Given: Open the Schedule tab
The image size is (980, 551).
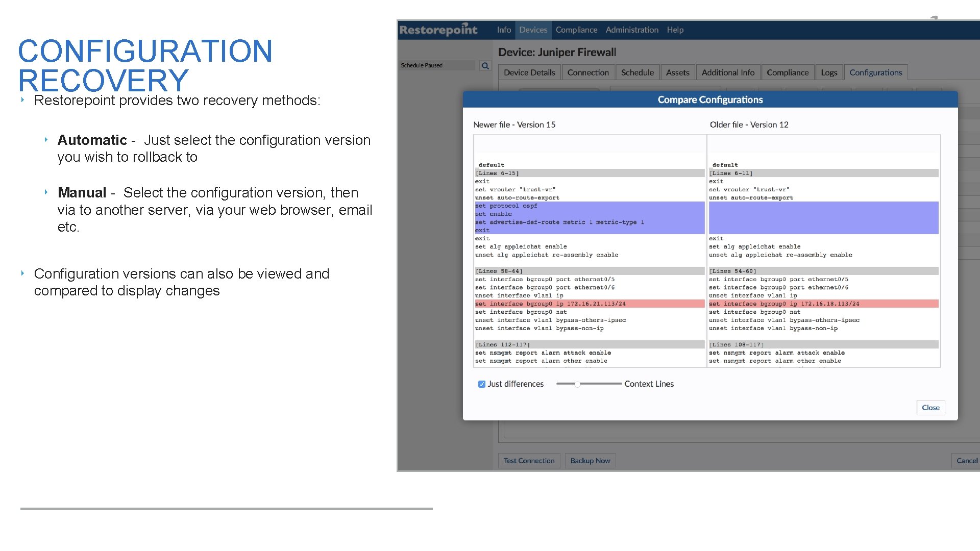Looking at the screenshot, I should (637, 72).
